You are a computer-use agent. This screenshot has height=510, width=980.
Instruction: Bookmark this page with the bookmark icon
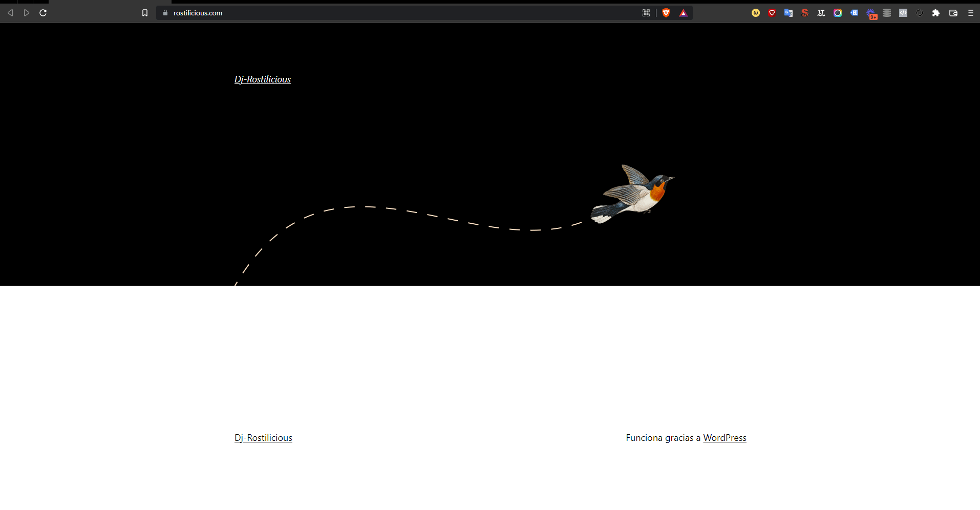point(145,13)
